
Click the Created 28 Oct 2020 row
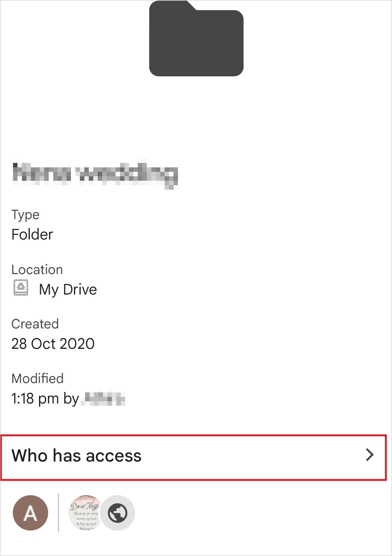coord(54,334)
